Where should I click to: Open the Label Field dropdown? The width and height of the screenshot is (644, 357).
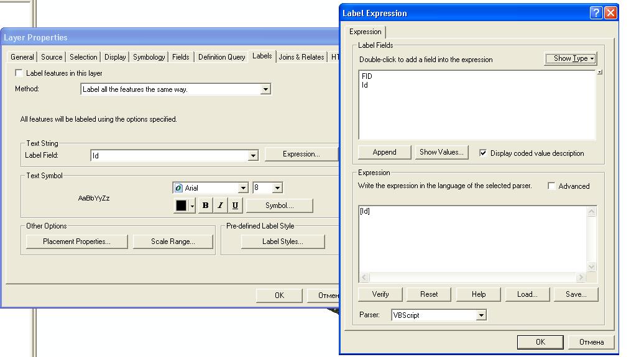pyautogui.click(x=253, y=155)
